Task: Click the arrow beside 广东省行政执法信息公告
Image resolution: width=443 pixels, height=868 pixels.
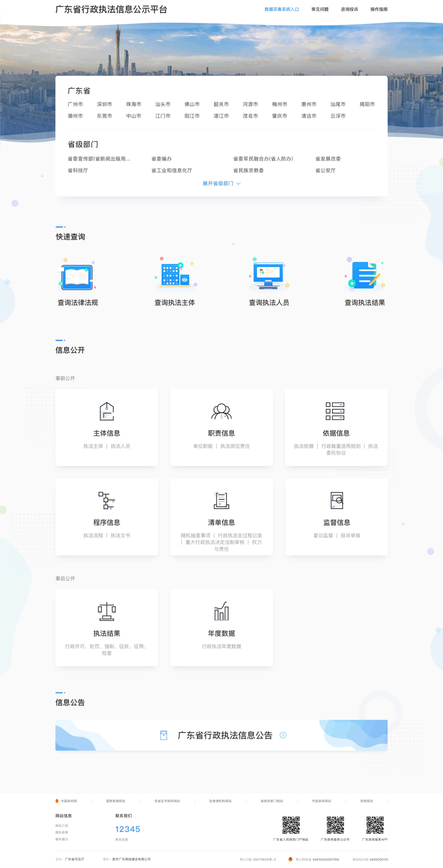Action: click(x=283, y=736)
